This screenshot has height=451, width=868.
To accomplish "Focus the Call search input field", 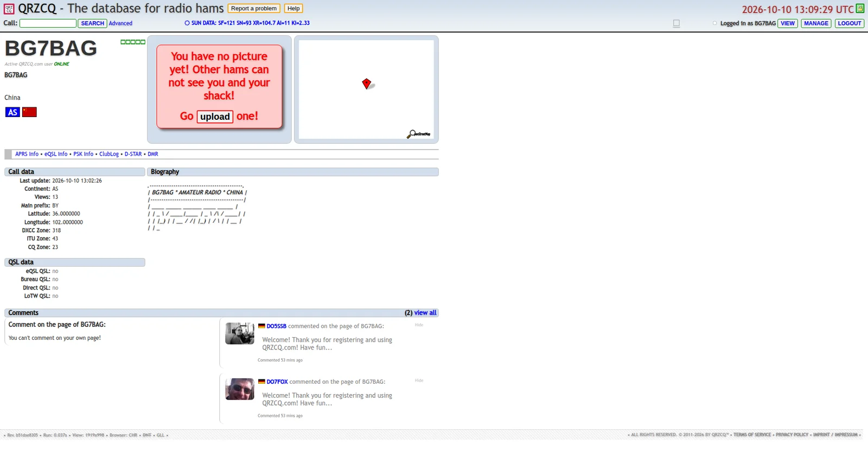I will point(48,23).
